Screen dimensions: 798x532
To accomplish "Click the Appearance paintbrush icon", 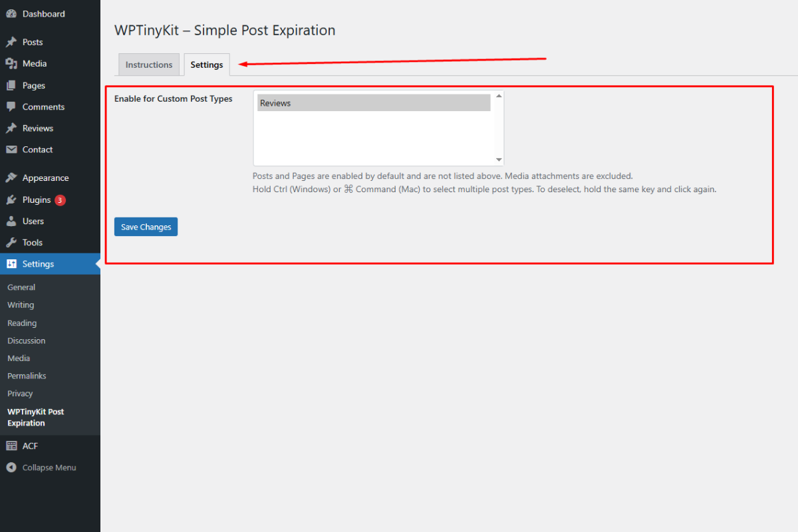I will [11, 178].
